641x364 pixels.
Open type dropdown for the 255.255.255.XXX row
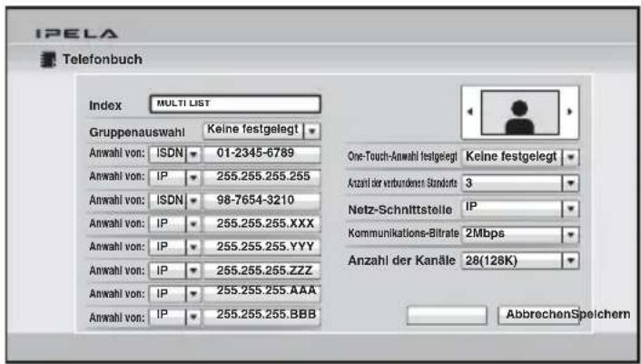[x=175, y=224]
